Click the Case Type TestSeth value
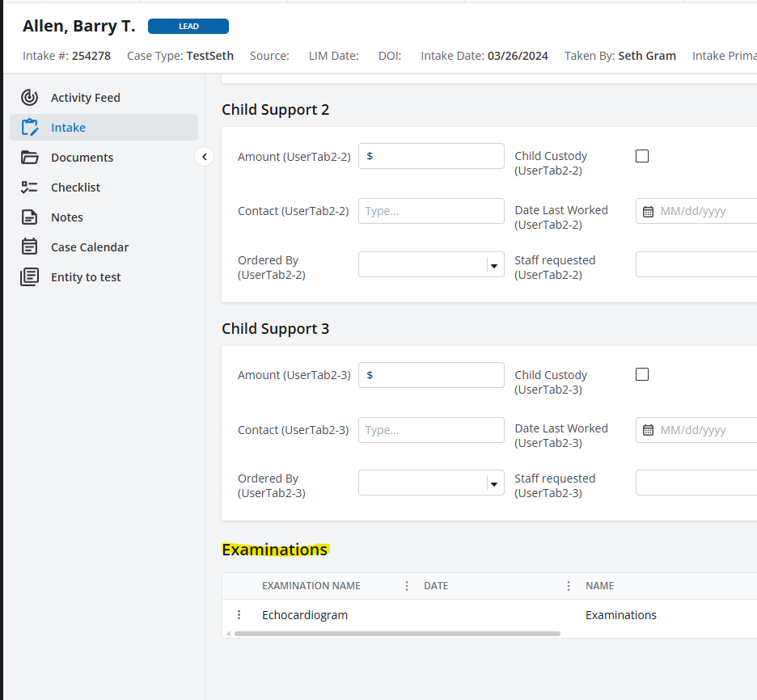This screenshot has height=700, width=757. point(210,56)
